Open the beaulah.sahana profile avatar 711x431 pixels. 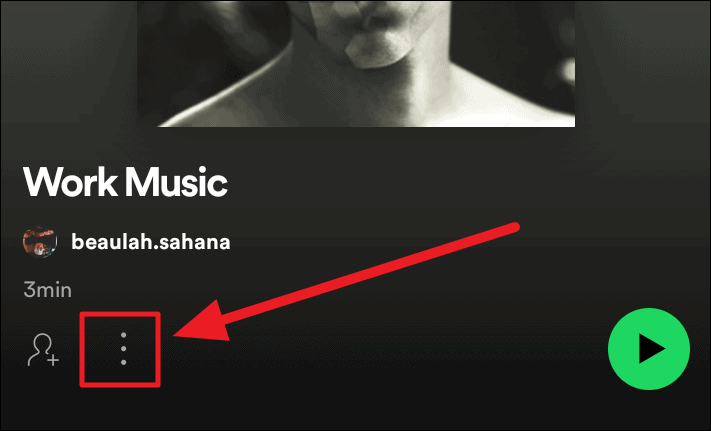pos(40,241)
